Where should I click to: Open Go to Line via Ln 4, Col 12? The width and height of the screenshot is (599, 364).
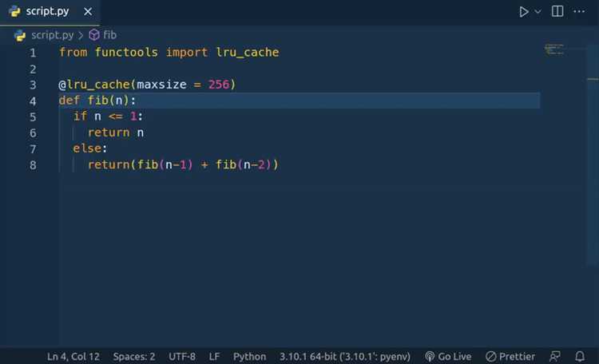pos(73,356)
